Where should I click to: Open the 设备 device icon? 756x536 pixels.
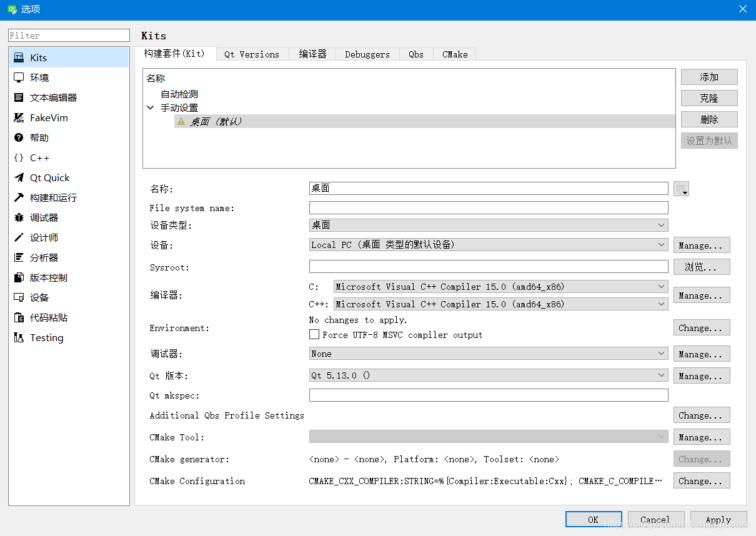pyautogui.click(x=19, y=297)
